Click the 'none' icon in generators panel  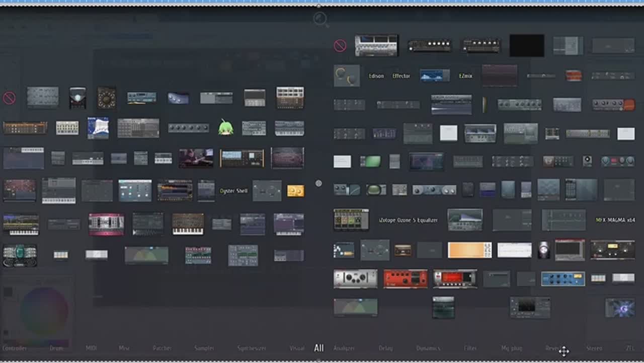click(9, 98)
